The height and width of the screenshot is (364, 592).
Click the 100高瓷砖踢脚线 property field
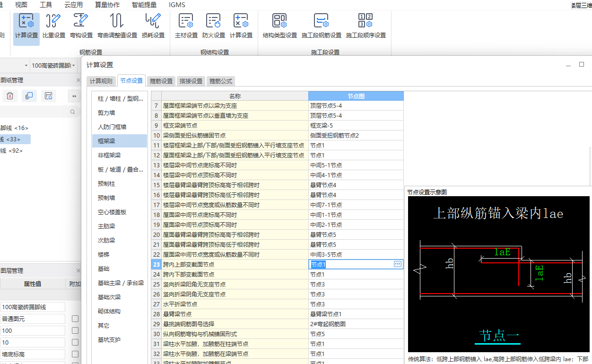click(x=33, y=307)
